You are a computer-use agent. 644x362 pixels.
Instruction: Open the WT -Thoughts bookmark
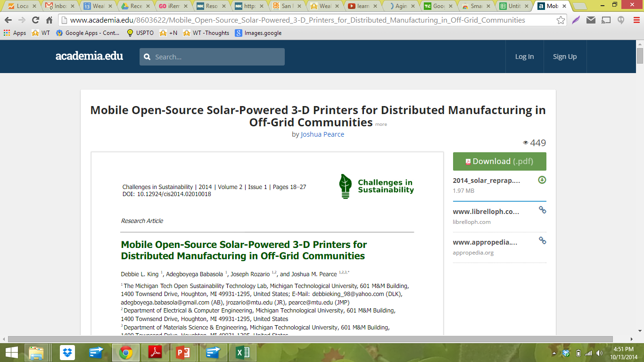pyautogui.click(x=206, y=33)
